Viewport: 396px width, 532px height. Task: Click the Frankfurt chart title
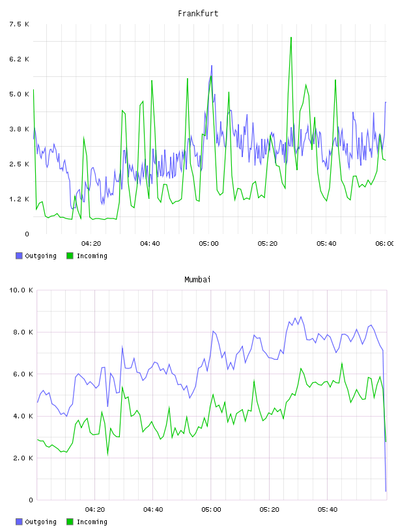coord(198,14)
